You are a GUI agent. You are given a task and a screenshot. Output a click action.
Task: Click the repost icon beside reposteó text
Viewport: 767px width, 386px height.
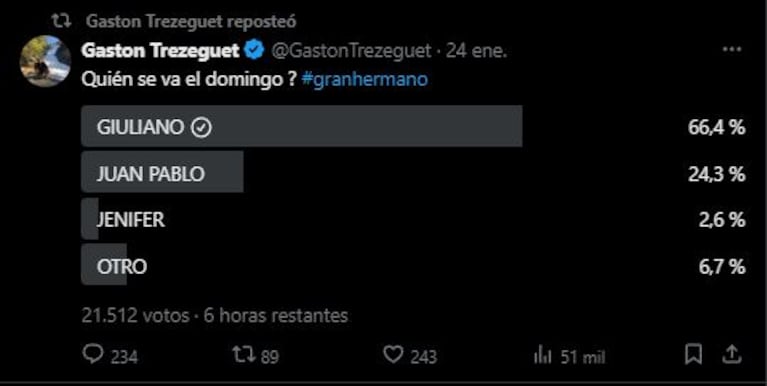(62, 21)
